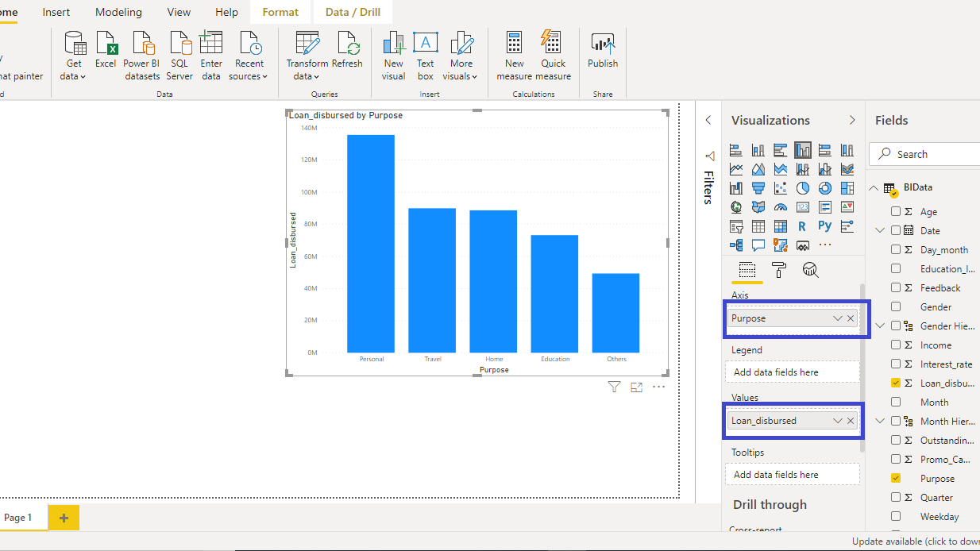Check the Age field checkbox
Viewport: 980px width, 551px height.
[896, 212]
